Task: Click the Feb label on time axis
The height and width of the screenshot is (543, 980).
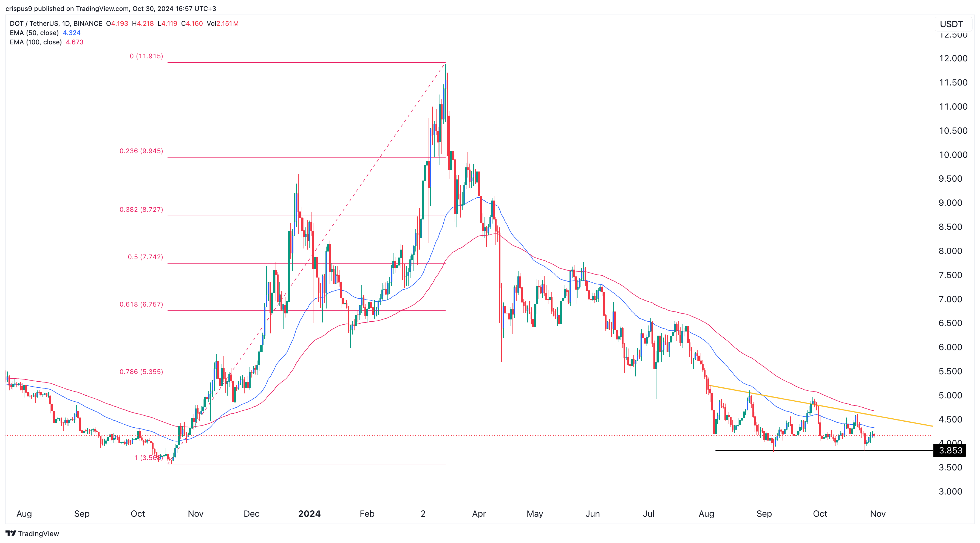Action: click(x=367, y=514)
